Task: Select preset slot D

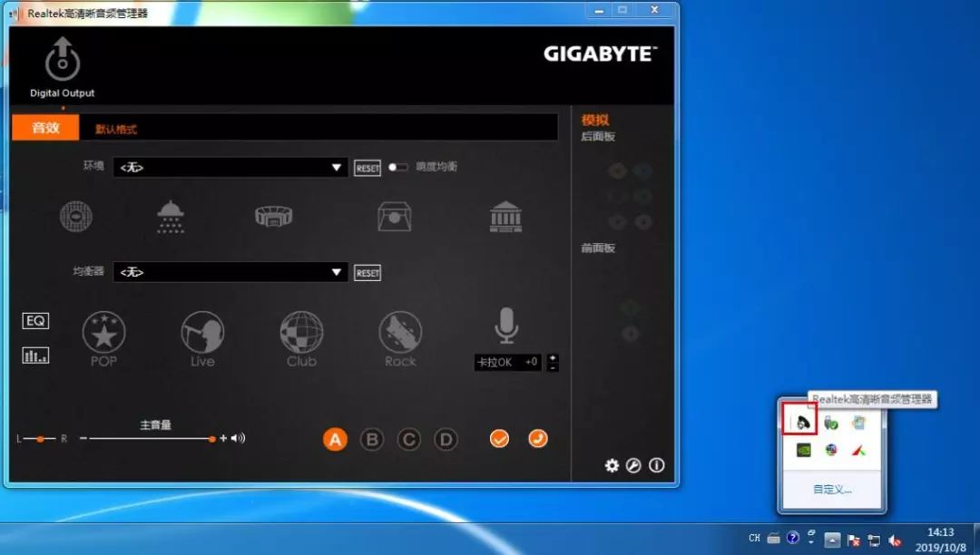Action: tap(446, 440)
